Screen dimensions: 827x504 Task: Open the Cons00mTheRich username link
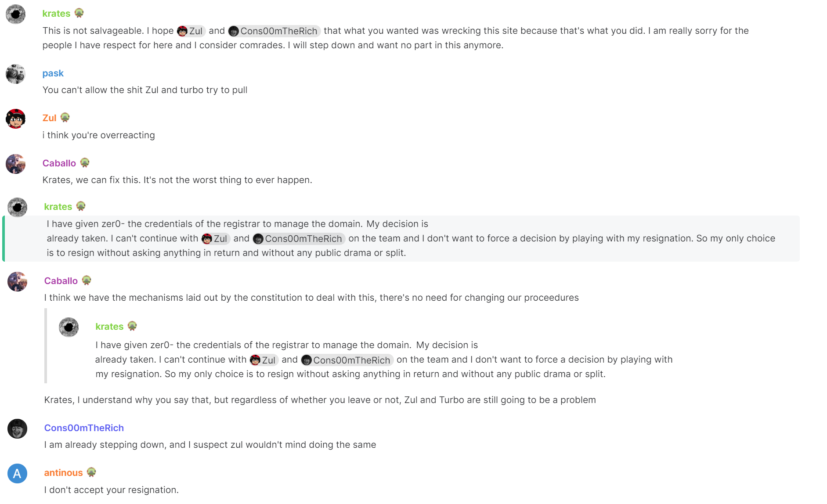point(84,428)
